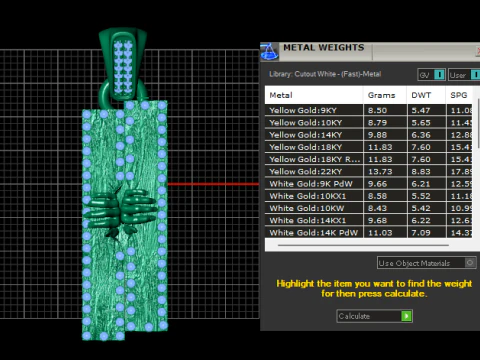
Task: Click the 5.65 DWT value
Action: [x=421, y=123]
